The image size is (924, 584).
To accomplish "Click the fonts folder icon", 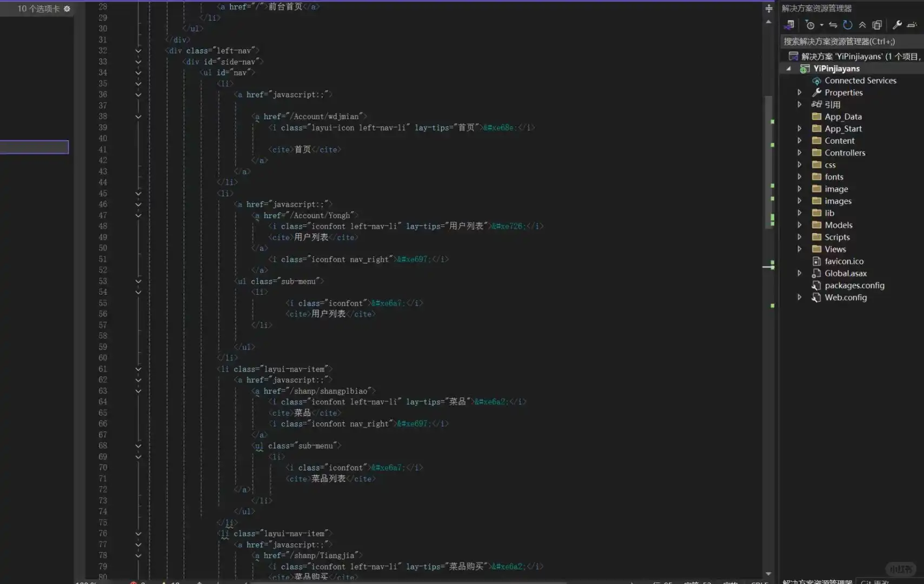I will [816, 177].
